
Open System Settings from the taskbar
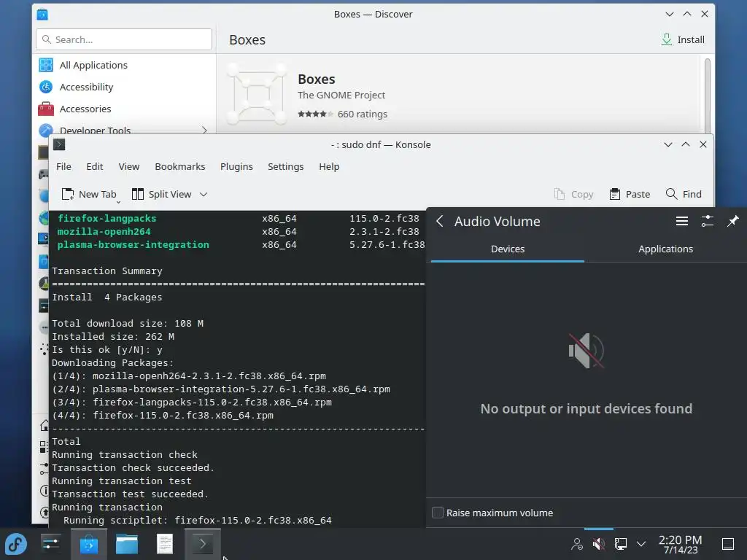click(x=50, y=544)
